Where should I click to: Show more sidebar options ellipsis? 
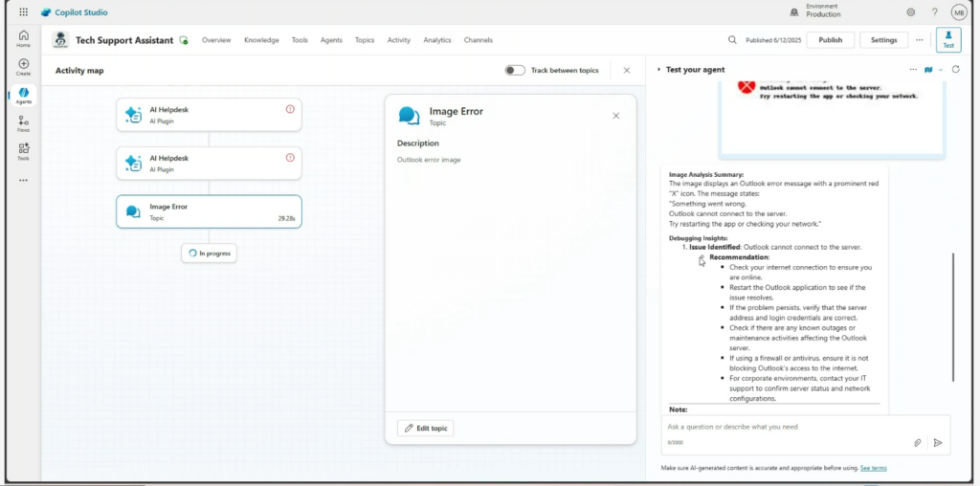point(23,181)
